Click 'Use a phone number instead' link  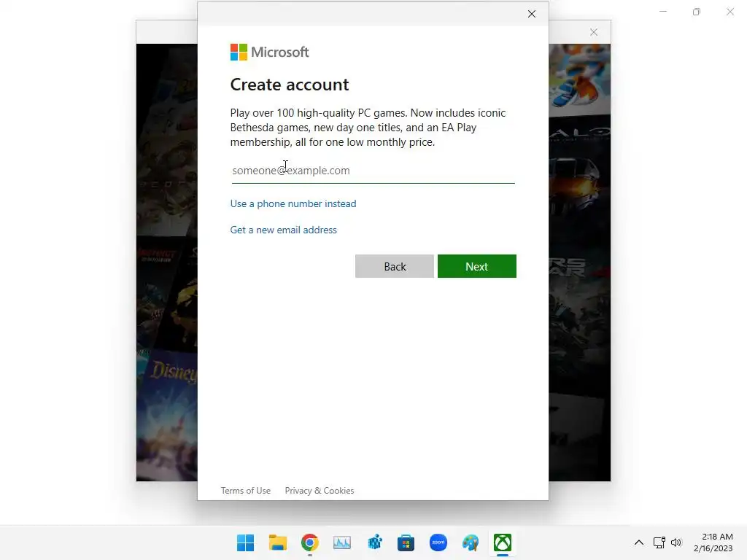[x=293, y=204]
